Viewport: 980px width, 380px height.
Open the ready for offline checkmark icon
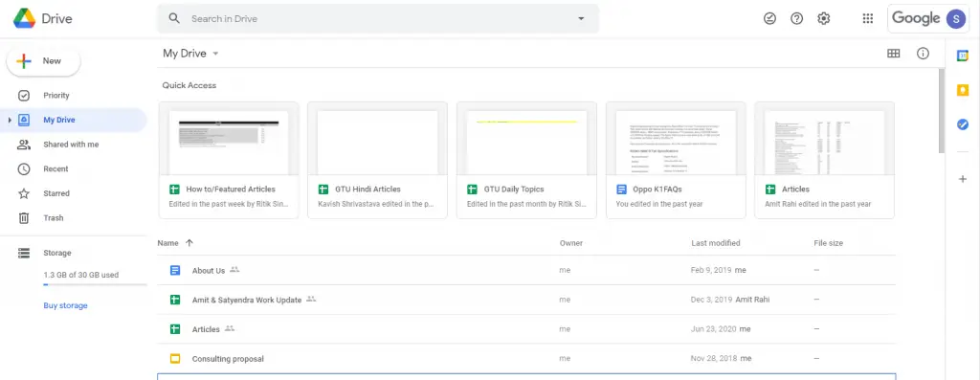770,19
